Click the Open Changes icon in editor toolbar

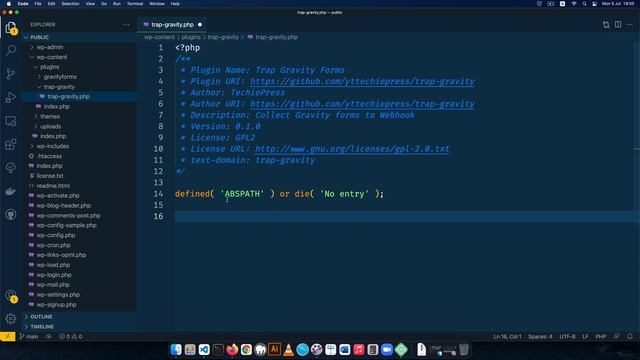pyautogui.click(x=606, y=25)
